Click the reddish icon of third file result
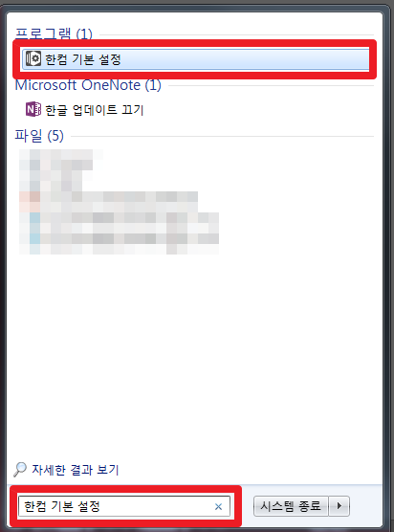Image resolution: width=394 pixels, height=532 pixels. [30, 202]
